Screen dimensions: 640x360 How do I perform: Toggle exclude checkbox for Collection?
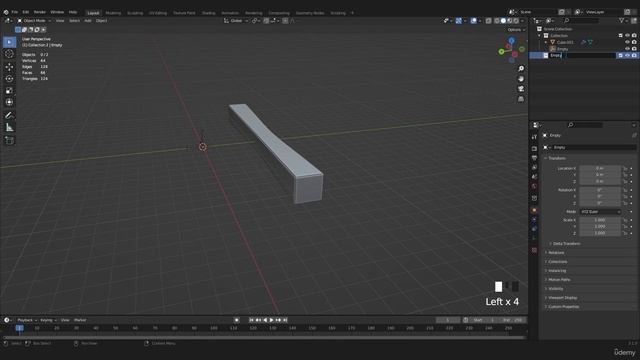tap(620, 36)
